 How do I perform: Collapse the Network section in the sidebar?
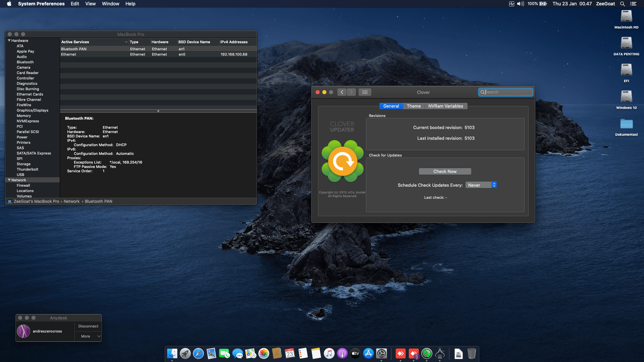coord(9,180)
